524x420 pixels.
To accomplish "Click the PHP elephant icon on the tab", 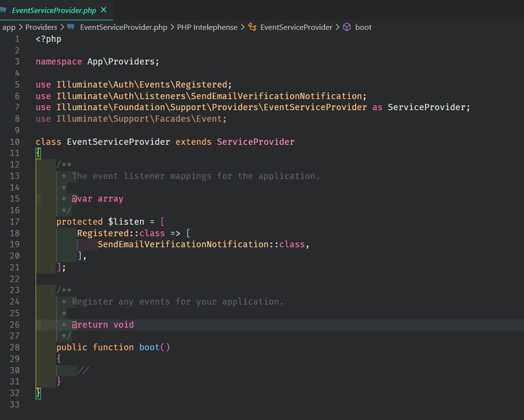I will [3, 10].
